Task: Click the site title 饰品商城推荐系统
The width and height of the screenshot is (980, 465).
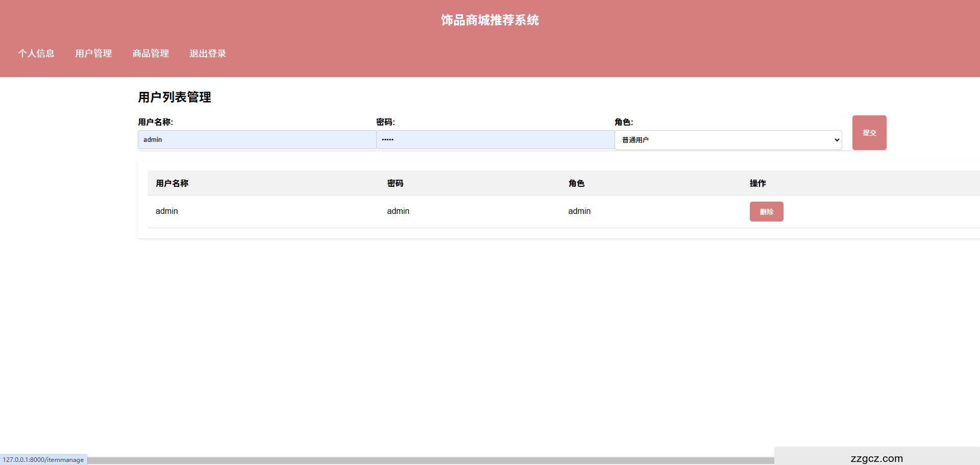Action: tap(489, 20)
